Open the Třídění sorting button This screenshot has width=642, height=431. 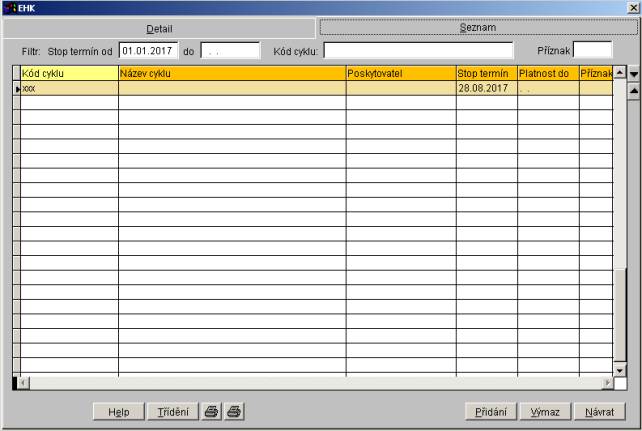[x=172, y=411]
